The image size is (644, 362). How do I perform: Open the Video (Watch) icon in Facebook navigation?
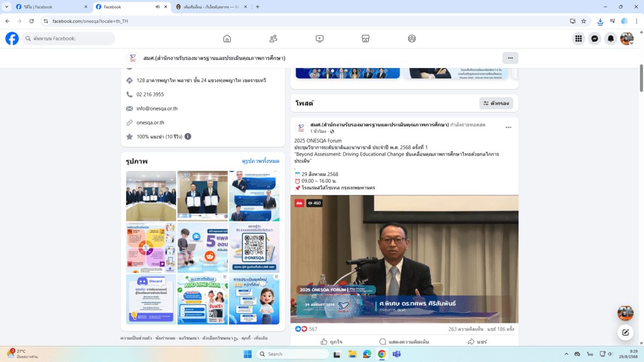click(x=319, y=39)
